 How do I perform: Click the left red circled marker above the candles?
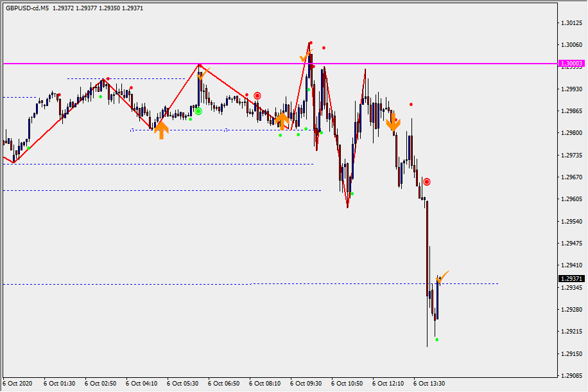coord(257,96)
